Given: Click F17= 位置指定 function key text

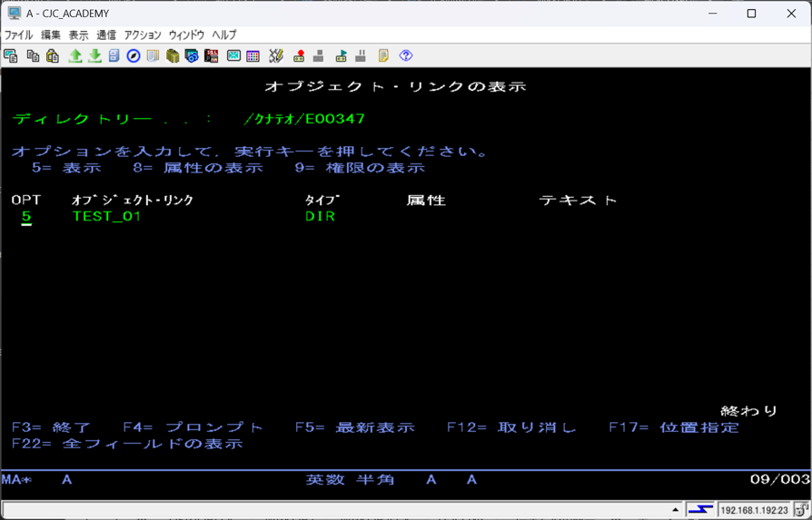Looking at the screenshot, I should (674, 428).
